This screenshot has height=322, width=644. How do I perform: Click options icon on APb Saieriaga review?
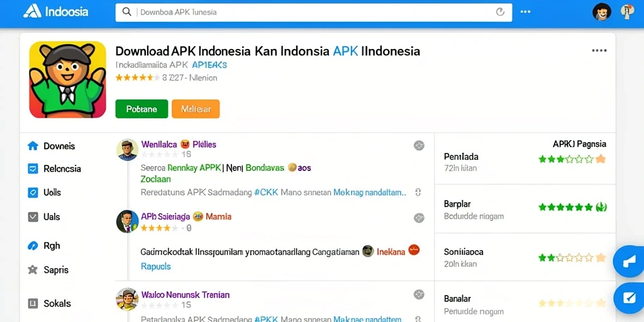click(x=419, y=218)
